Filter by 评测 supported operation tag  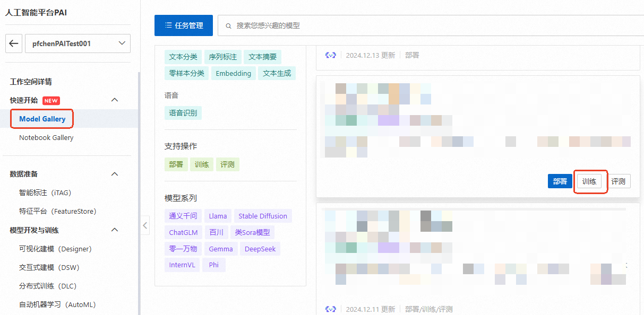click(227, 164)
